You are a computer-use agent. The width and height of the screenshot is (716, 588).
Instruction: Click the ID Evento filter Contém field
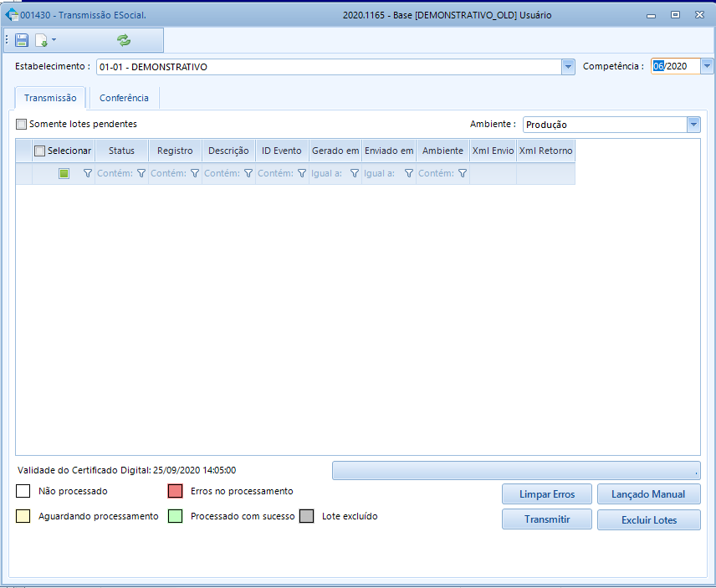pos(276,173)
